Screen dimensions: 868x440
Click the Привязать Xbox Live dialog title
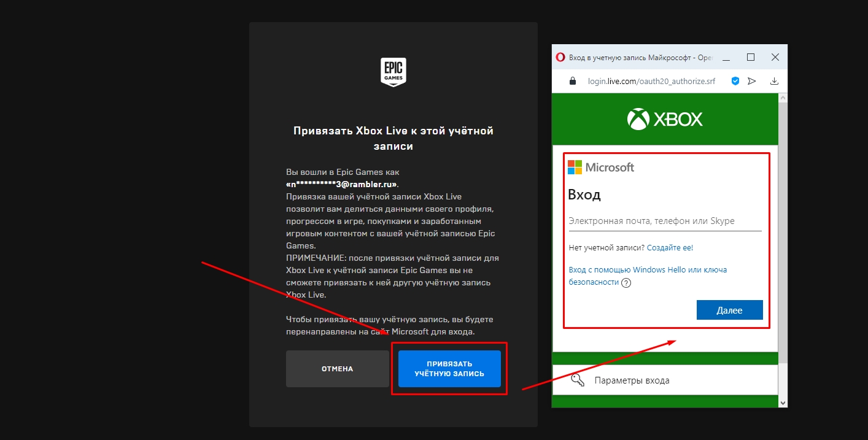[393, 139]
